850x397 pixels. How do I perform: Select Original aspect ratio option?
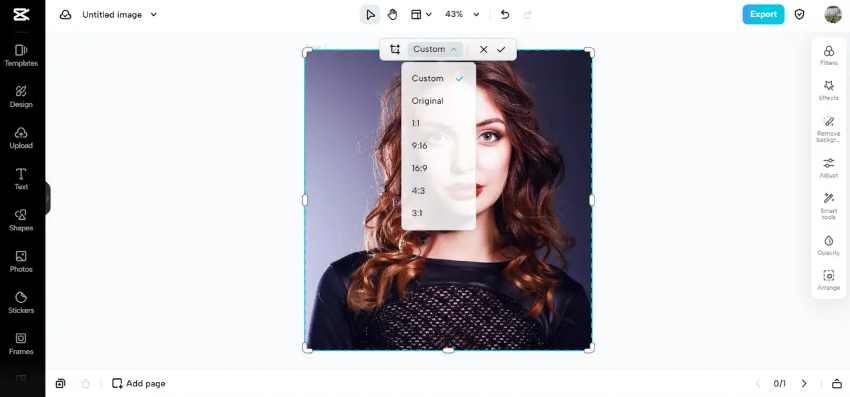[x=438, y=101]
